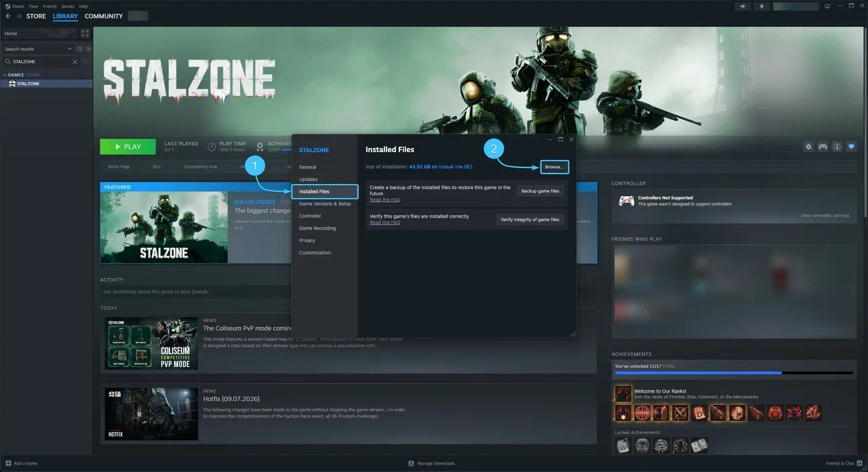Clear the STALZONE search text
Viewport: 868px width, 472px height.
click(75, 62)
